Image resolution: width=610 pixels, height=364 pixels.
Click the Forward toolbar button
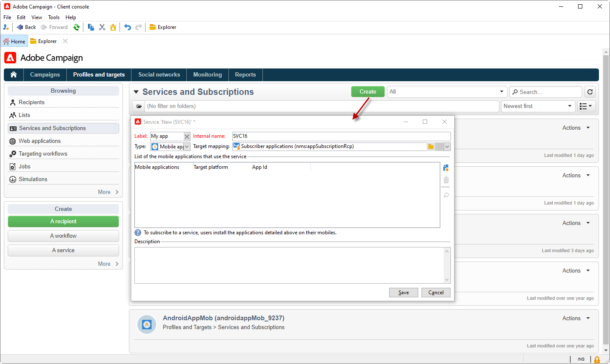[x=54, y=27]
